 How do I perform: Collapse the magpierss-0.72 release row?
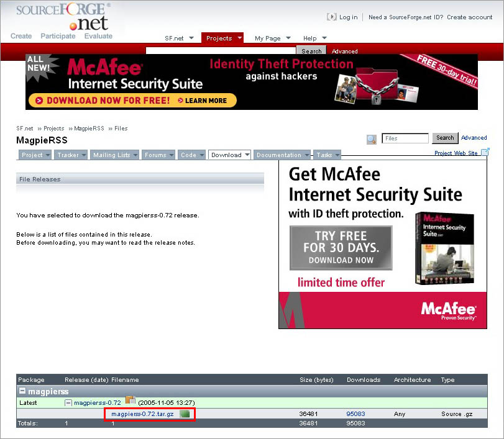tap(68, 402)
